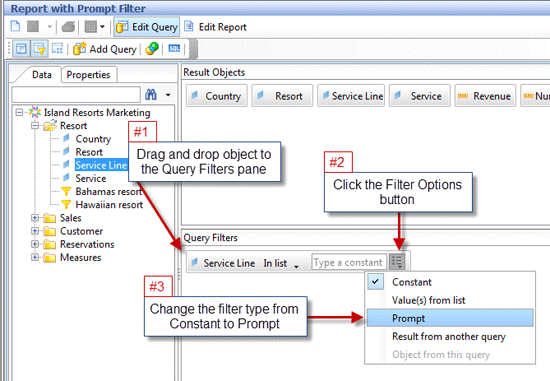Click the Country result object
The width and height of the screenshot is (550, 381).
[x=217, y=96]
